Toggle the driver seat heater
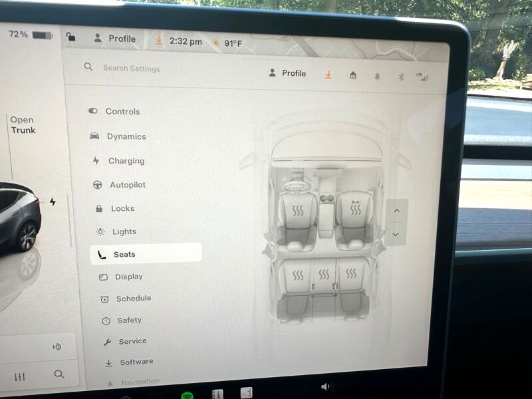532x399 pixels. [x=297, y=212]
